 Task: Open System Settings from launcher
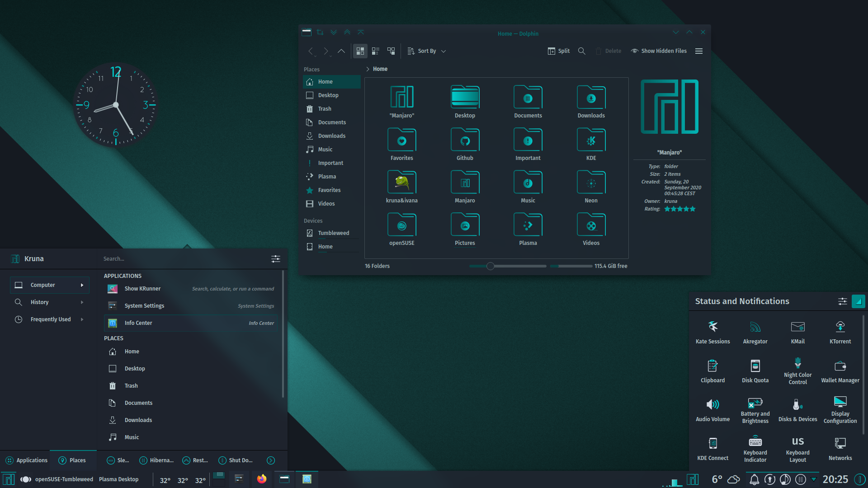click(191, 306)
